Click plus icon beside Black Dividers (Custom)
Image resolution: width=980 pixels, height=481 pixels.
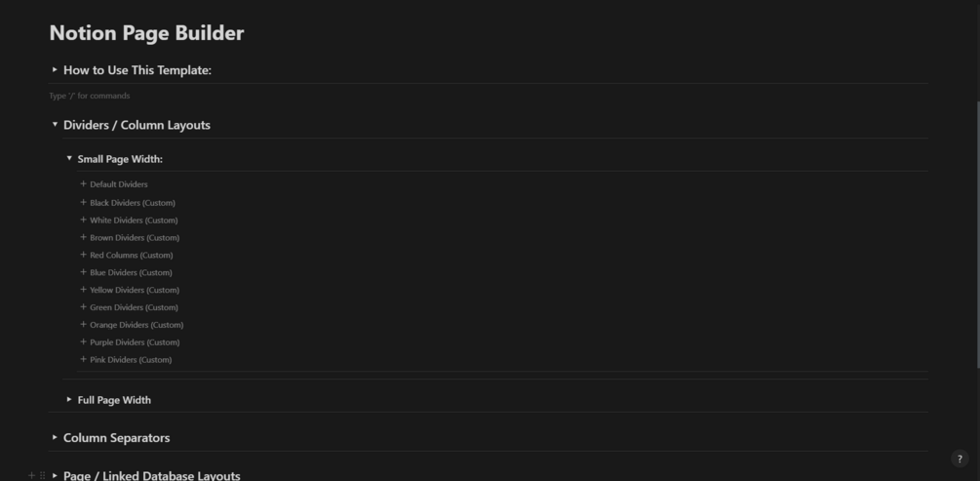coord(83,202)
